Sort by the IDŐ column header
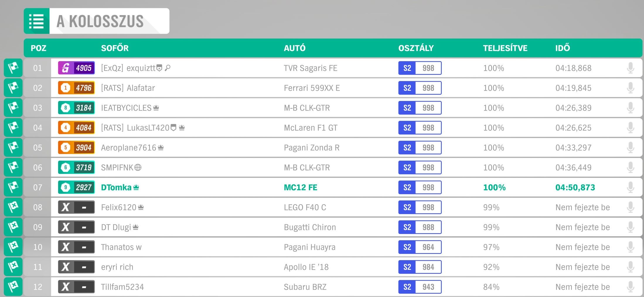This screenshot has width=644, height=297. (563, 48)
